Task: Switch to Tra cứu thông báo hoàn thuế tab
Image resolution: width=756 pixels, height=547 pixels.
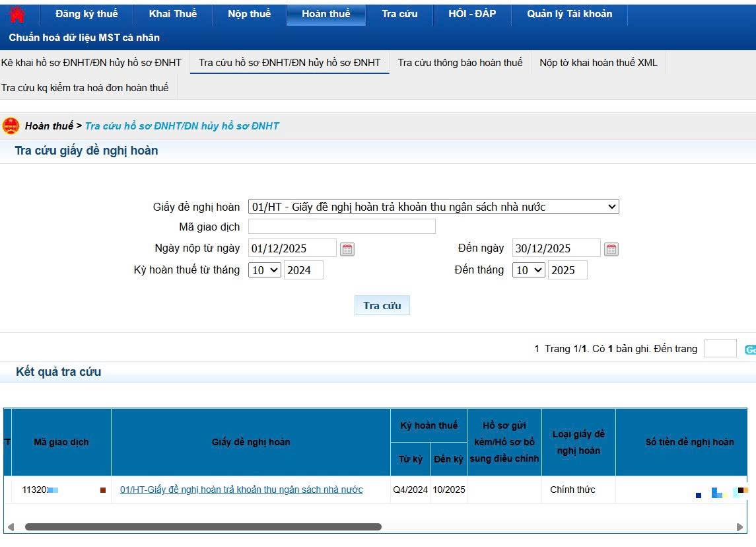Action: tap(460, 63)
